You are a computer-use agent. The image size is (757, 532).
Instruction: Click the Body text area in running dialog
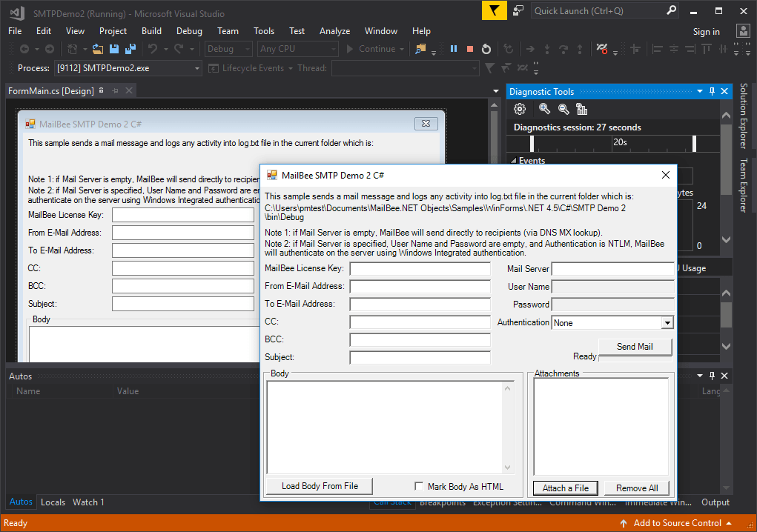(x=390, y=428)
